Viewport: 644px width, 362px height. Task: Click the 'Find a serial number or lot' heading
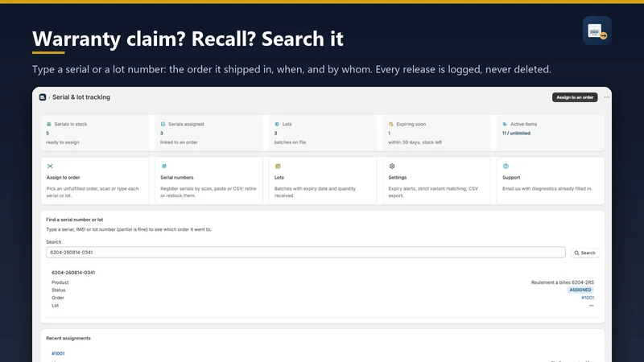(x=74, y=220)
